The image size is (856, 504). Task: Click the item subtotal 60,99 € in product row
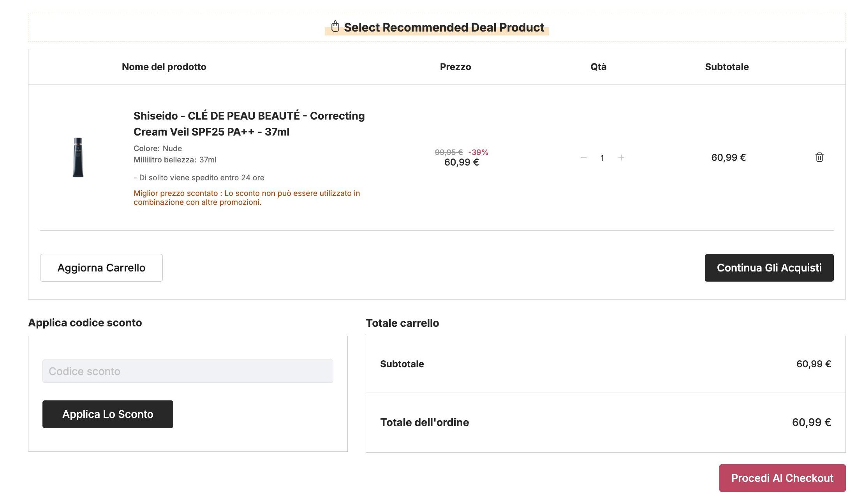(728, 157)
